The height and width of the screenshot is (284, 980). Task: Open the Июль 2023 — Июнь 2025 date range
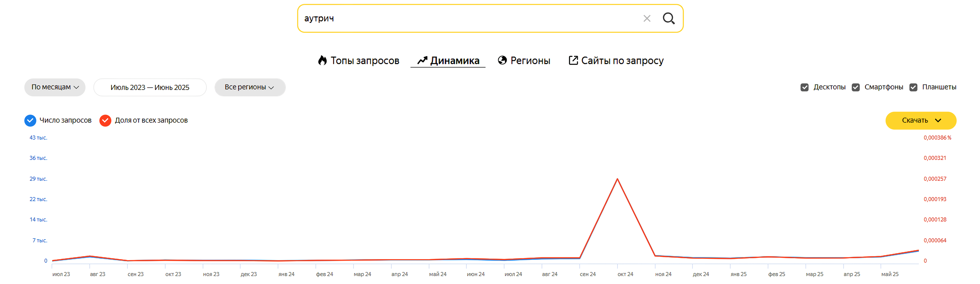click(150, 88)
